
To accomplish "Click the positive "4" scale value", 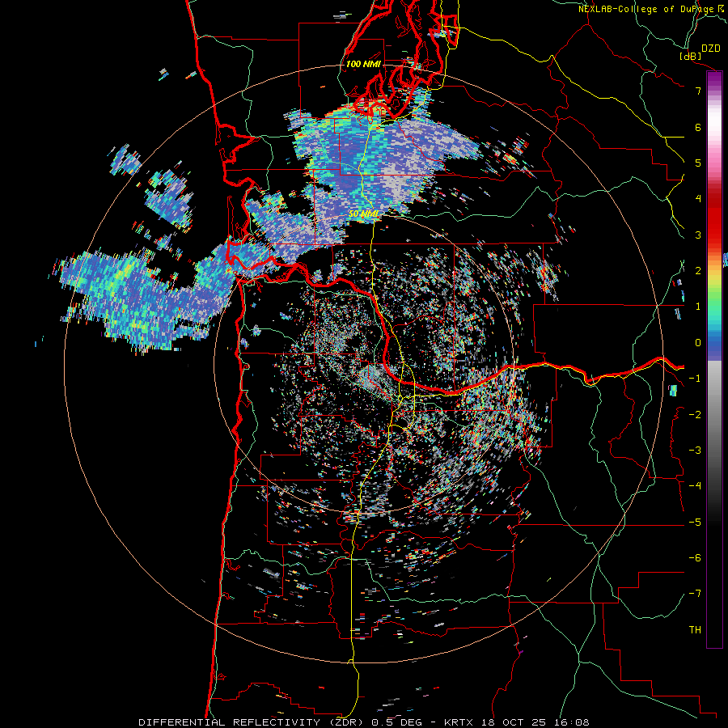I will pos(698,199).
